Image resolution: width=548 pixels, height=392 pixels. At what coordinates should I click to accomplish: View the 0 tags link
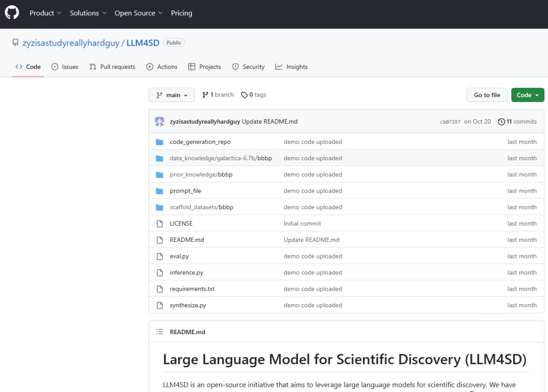(x=254, y=95)
